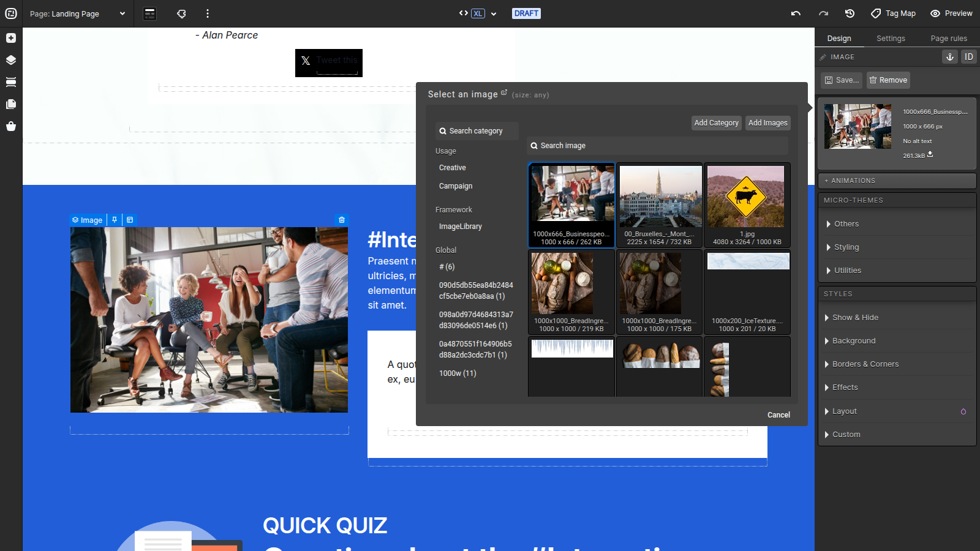Click the Search image field
The image size is (980, 551).
(x=657, y=146)
